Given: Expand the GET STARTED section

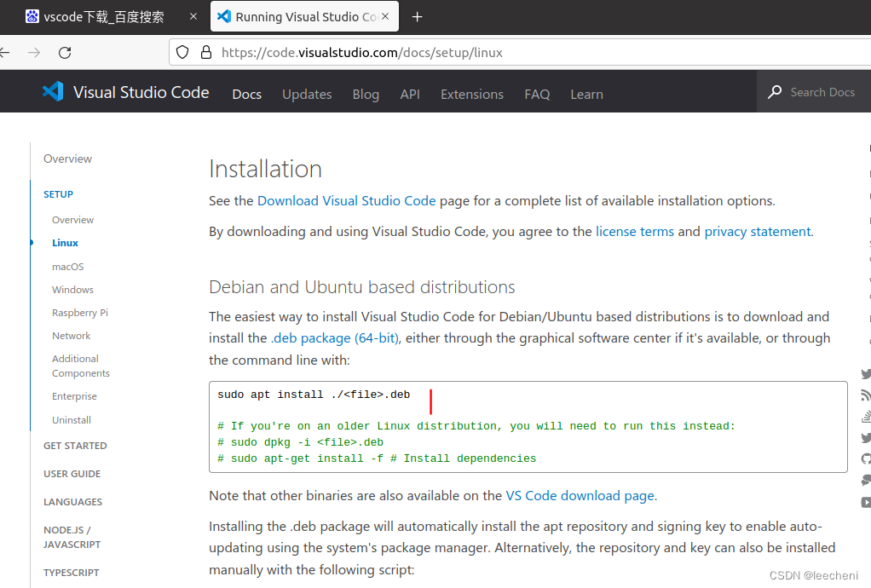Looking at the screenshot, I should click(x=75, y=445).
